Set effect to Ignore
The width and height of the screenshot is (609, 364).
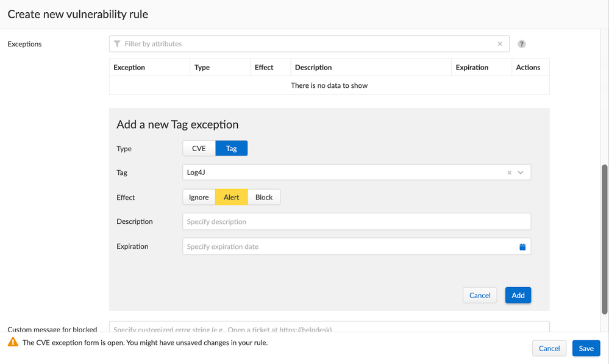199,198
